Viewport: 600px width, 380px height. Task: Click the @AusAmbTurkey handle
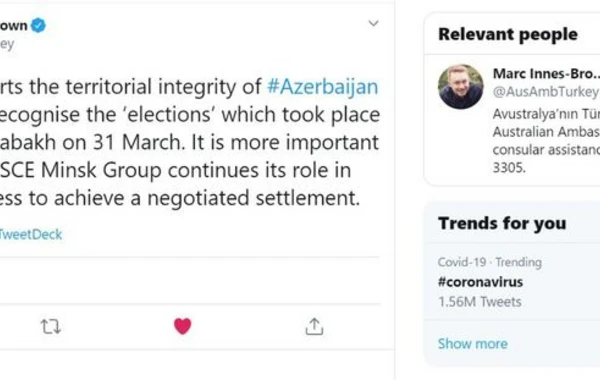click(x=546, y=92)
